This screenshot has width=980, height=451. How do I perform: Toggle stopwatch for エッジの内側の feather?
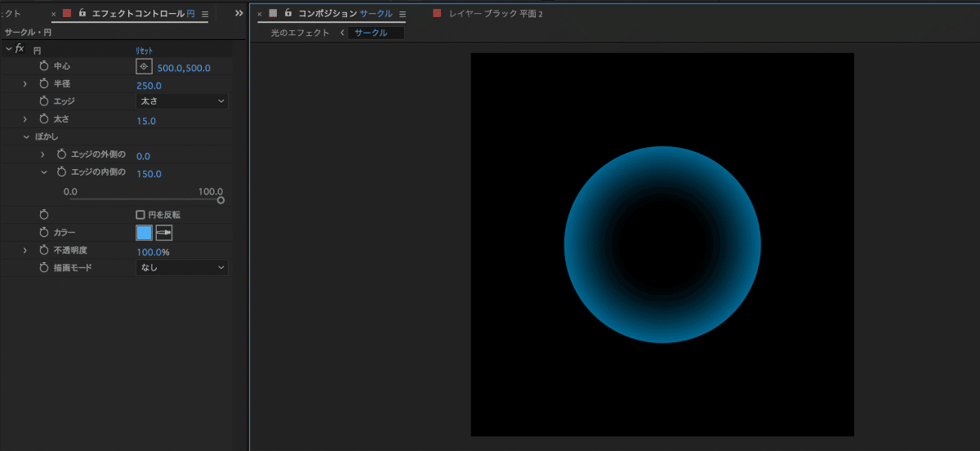point(61,172)
